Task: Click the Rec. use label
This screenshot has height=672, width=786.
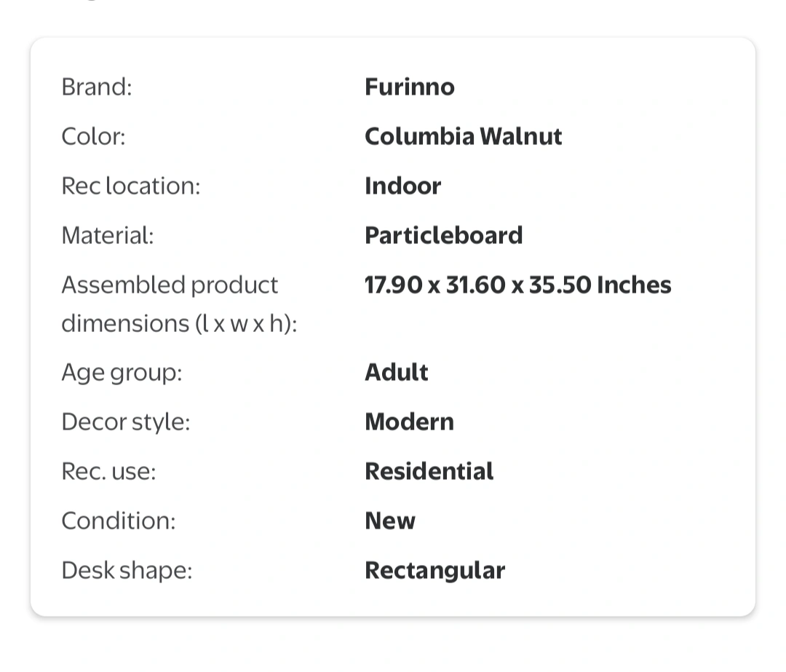Action: click(108, 471)
